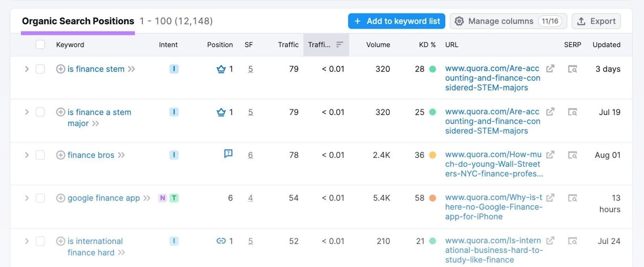This screenshot has width=644, height=267.
Task: Open quora URL for How-much-do-young-Wall-Streeters
Action: (x=494, y=164)
